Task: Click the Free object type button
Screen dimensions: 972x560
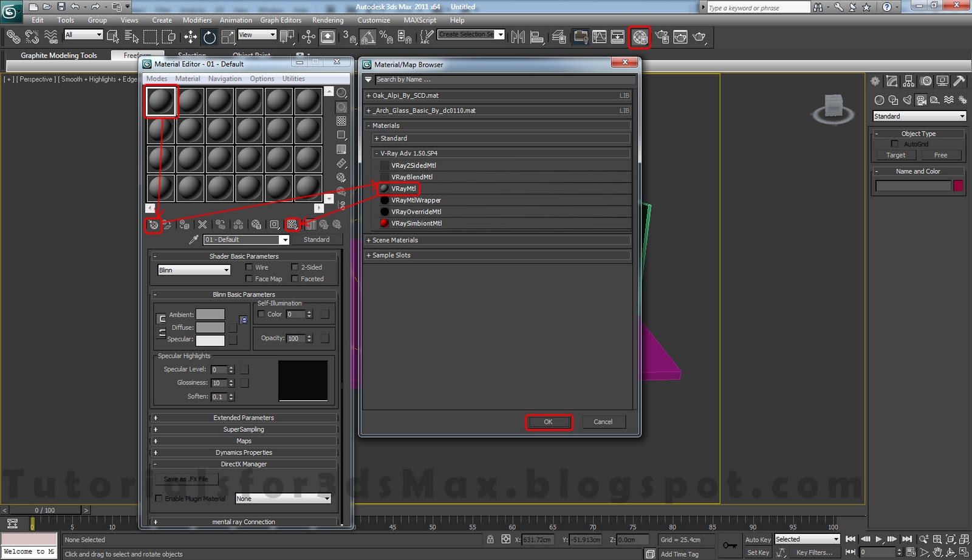Action: tap(940, 155)
